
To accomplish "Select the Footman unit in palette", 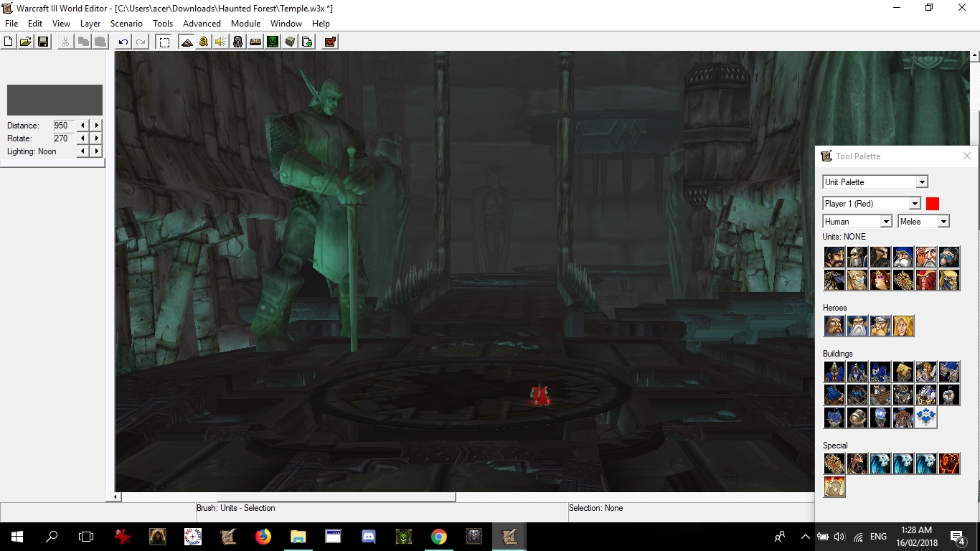I will coord(857,257).
